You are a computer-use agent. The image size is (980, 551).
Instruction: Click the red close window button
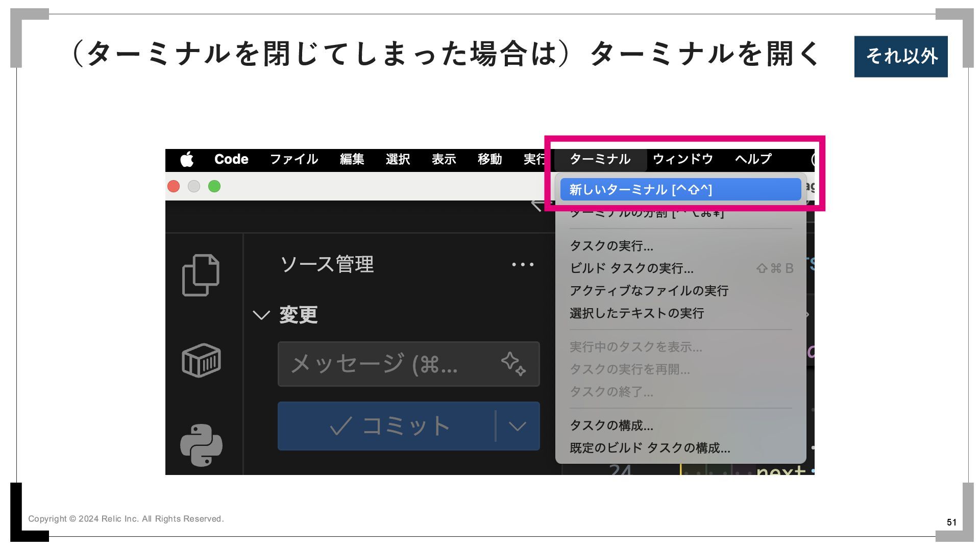(174, 186)
